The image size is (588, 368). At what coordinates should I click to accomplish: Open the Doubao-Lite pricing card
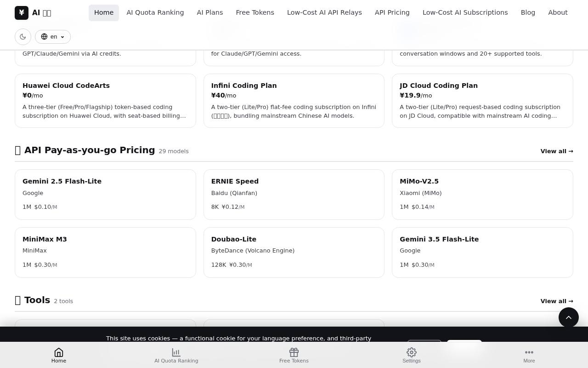(x=294, y=253)
